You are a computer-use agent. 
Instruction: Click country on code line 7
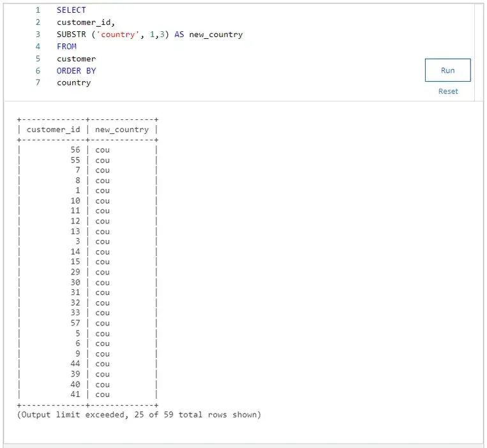(x=73, y=82)
